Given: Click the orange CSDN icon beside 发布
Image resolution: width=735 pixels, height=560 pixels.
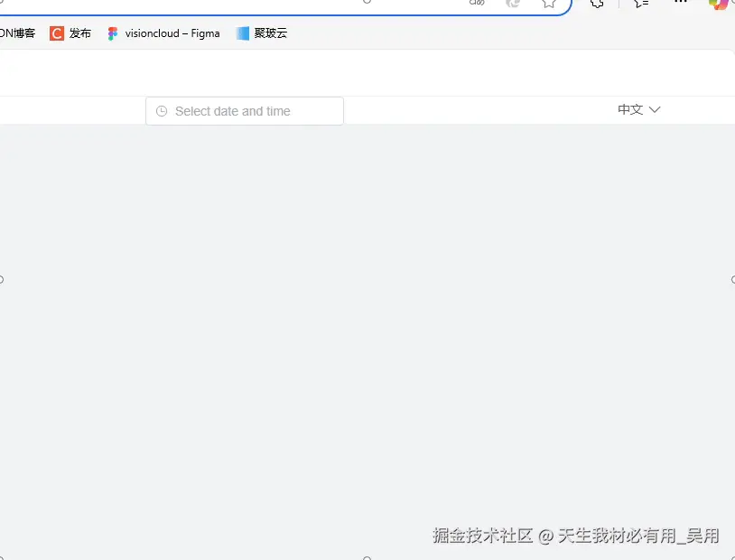Looking at the screenshot, I should (x=58, y=33).
